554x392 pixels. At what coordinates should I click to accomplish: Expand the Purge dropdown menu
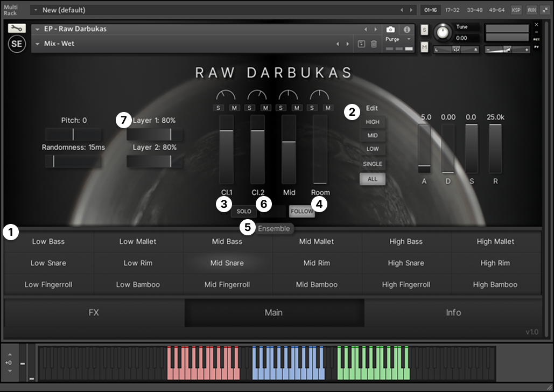(399, 39)
